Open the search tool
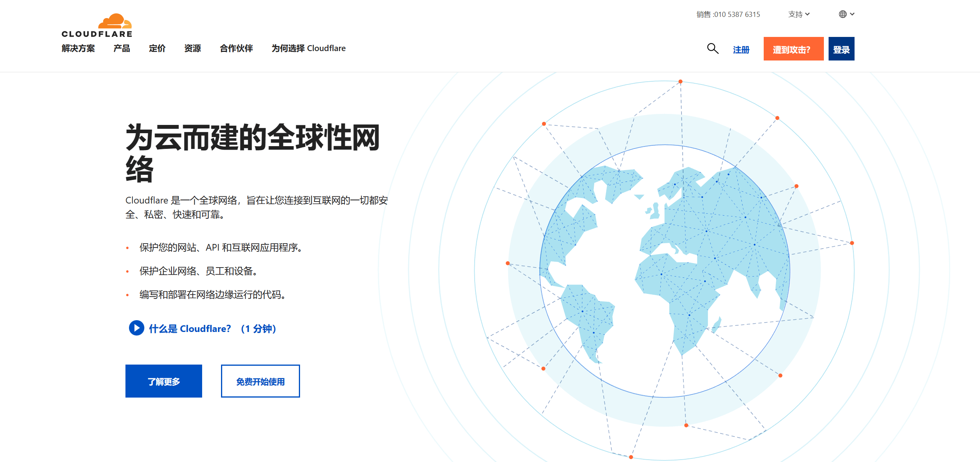 712,48
